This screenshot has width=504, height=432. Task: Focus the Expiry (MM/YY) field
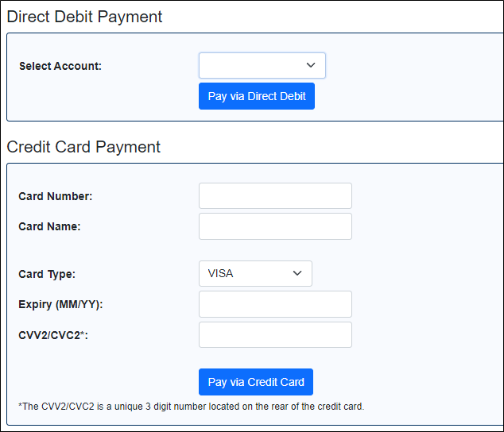click(275, 304)
